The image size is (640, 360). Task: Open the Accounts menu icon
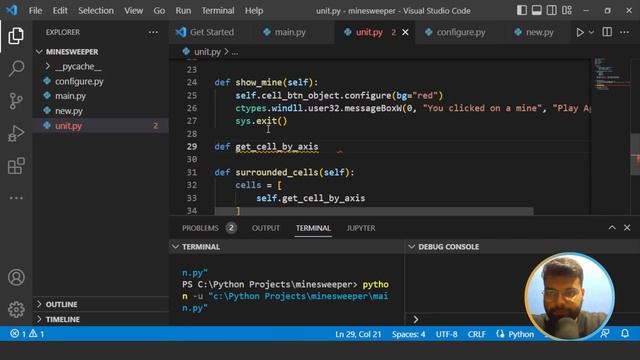click(16, 278)
